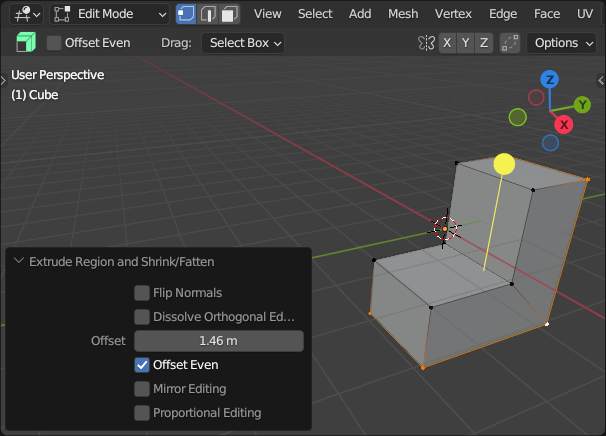The width and height of the screenshot is (606, 436).
Task: Click the yellow extrude handle
Action: click(x=504, y=164)
